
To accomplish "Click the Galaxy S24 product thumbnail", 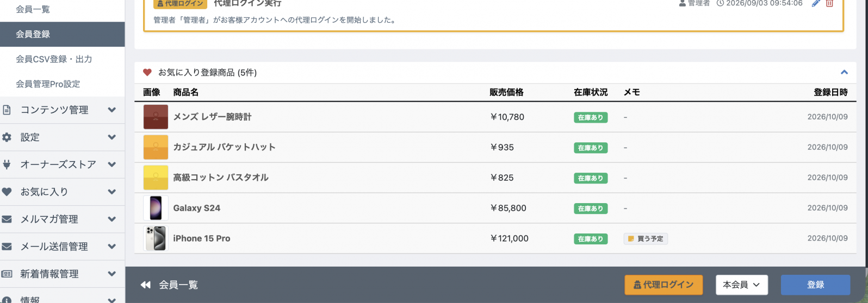I will (156, 208).
